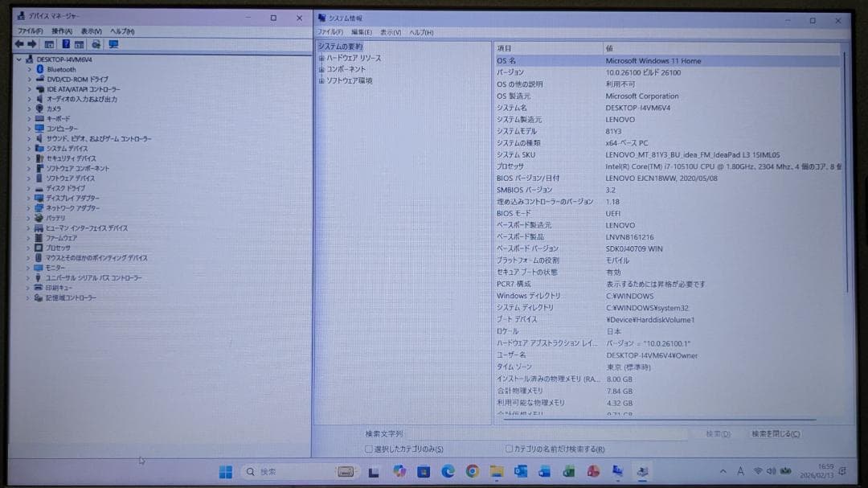The image size is (868, 488).
Task: Enable the 選択したカテゴリのみ checkbox
Action: (369, 449)
